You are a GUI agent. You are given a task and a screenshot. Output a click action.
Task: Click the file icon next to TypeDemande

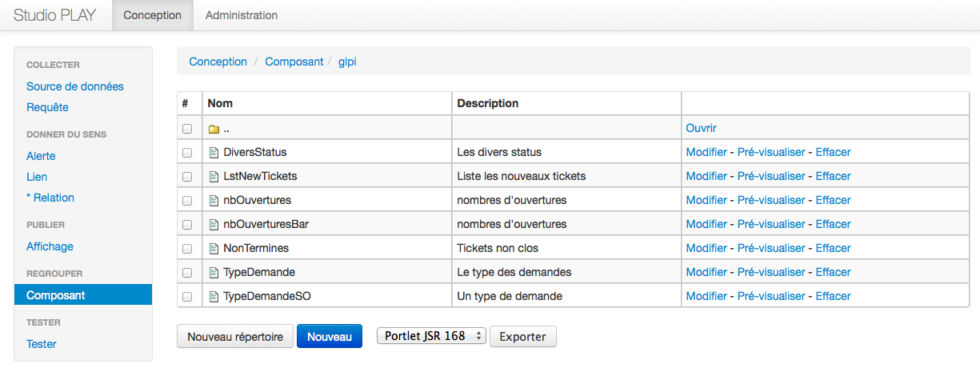214,273
